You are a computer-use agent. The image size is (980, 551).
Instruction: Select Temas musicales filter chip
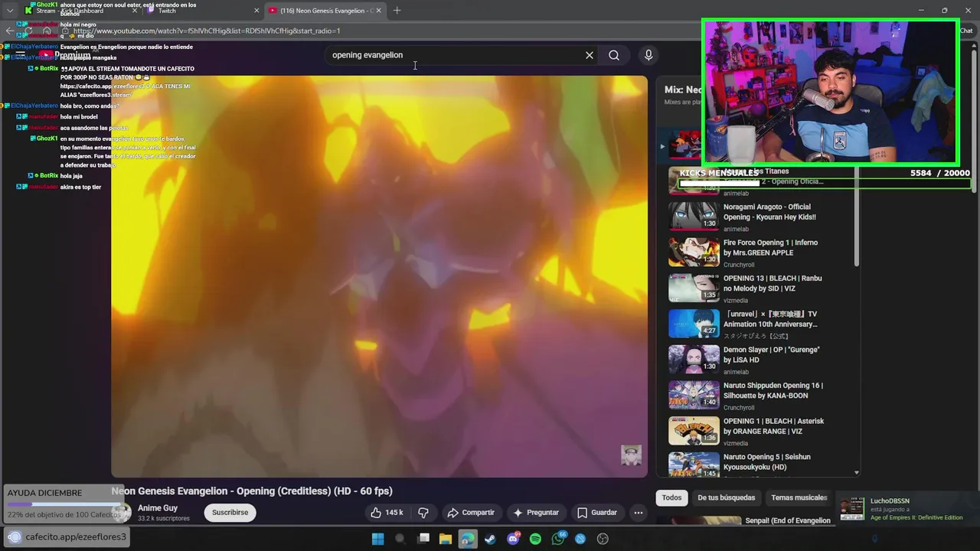(799, 497)
